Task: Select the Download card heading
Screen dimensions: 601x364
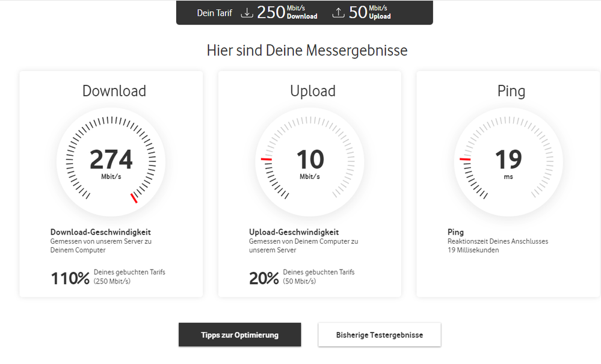Action: [x=114, y=91]
